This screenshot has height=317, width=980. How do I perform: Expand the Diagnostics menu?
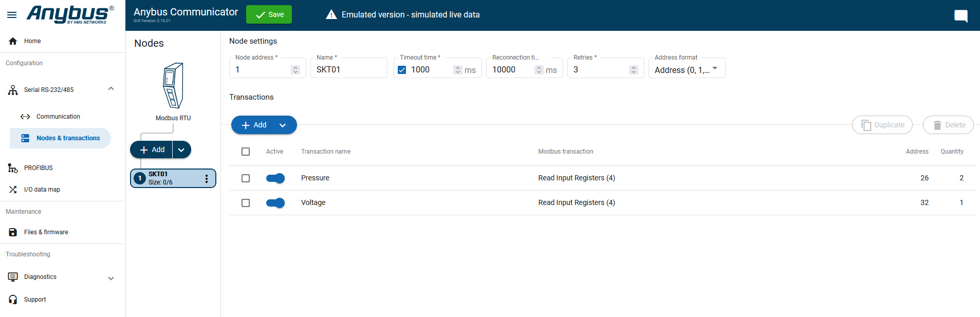[111, 278]
